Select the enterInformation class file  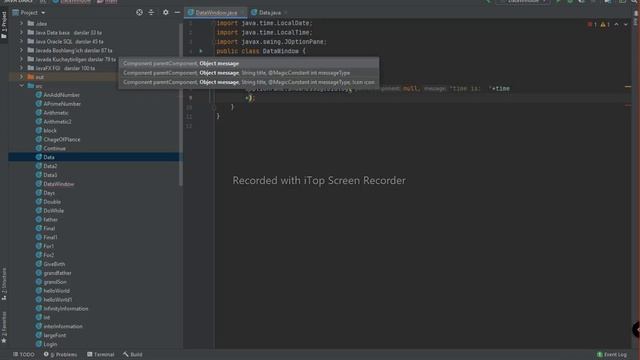click(59, 327)
